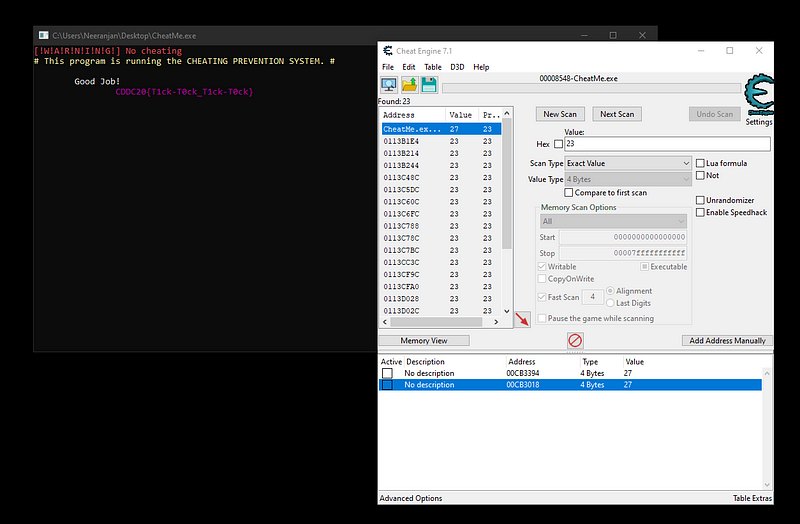Open Memory View
Viewport: 800px width, 524px height.
pos(424,340)
